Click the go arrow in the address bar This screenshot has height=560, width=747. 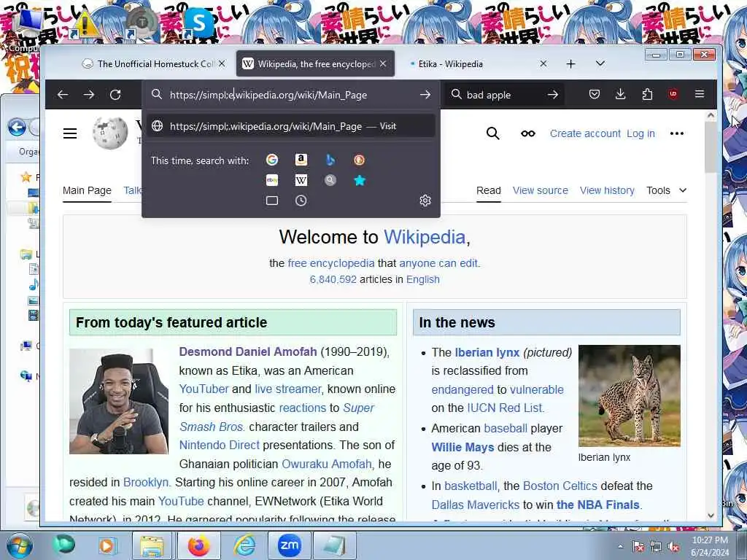[425, 94]
